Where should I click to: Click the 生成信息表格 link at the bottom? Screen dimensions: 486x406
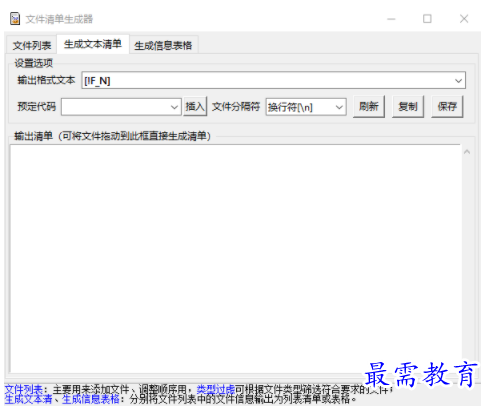click(91, 399)
